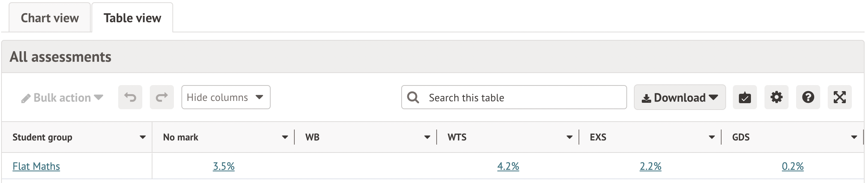
Task: Open the Download dropdown
Action: point(680,98)
